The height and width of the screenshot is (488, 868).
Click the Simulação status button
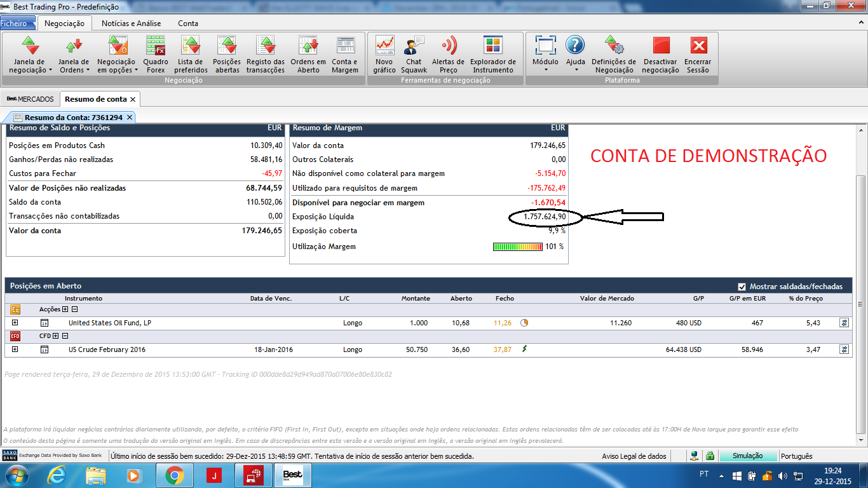[747, 456]
